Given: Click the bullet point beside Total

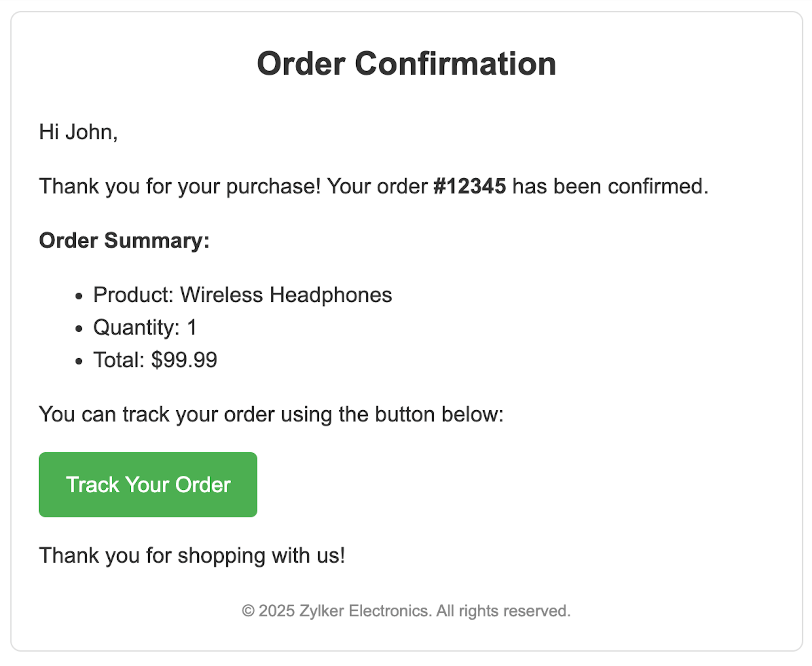Looking at the screenshot, I should tap(79, 361).
